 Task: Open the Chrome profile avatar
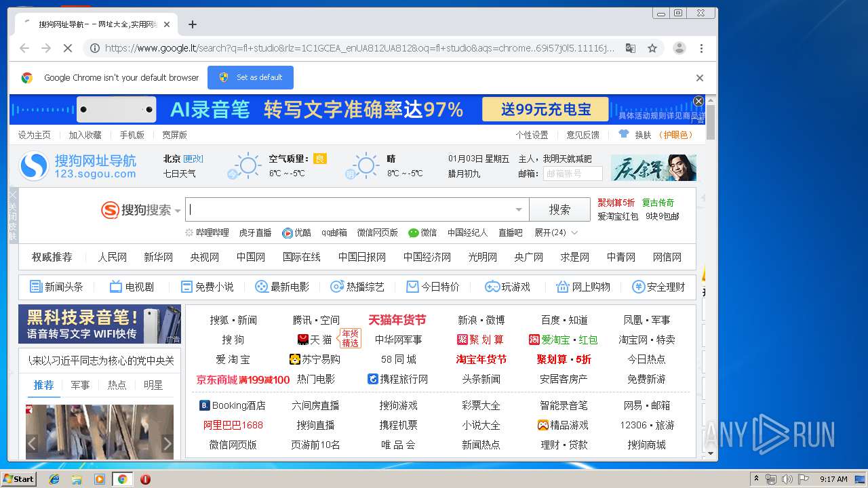tap(679, 48)
